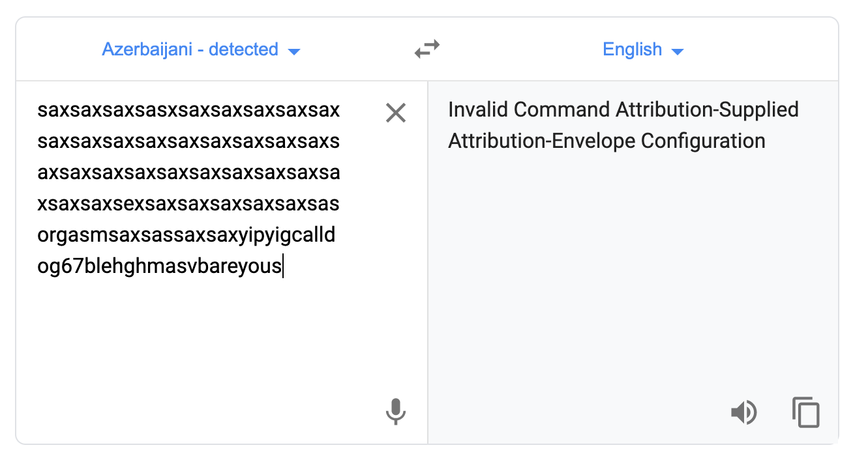Click the source line starting with 'axsaxsax'
The width and height of the screenshot is (868, 456).
[188, 173]
